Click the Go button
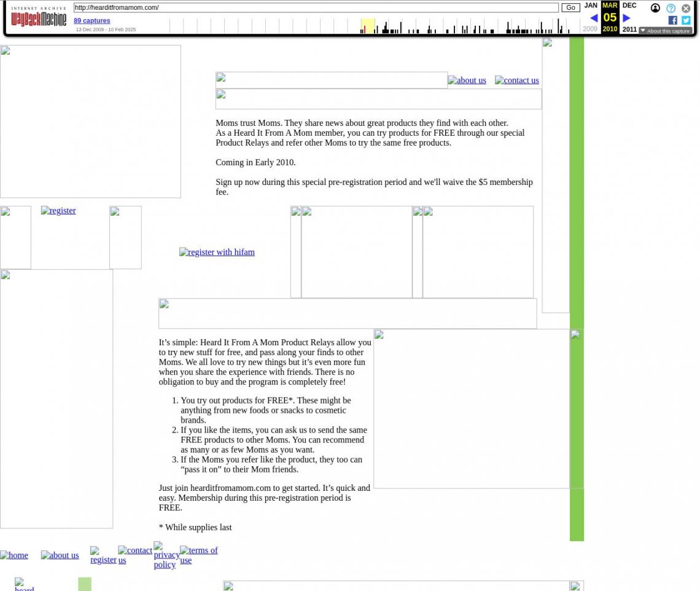The image size is (700, 591). tap(570, 7)
